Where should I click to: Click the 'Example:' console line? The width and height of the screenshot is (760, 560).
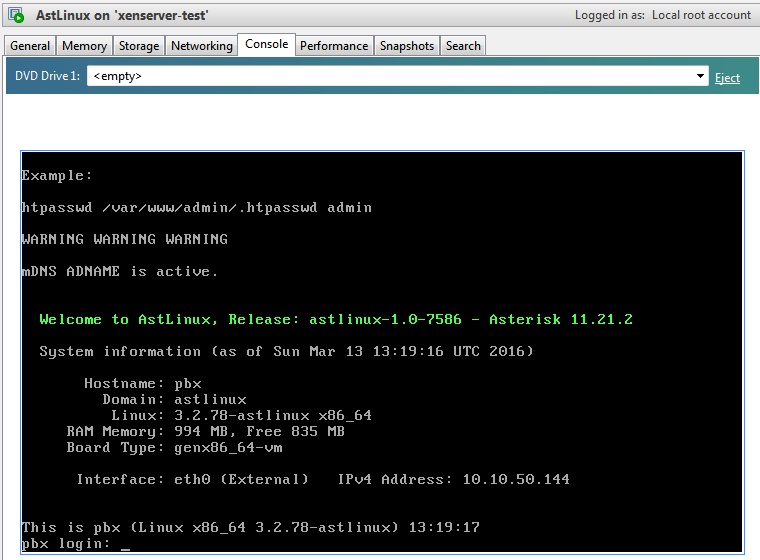57,175
